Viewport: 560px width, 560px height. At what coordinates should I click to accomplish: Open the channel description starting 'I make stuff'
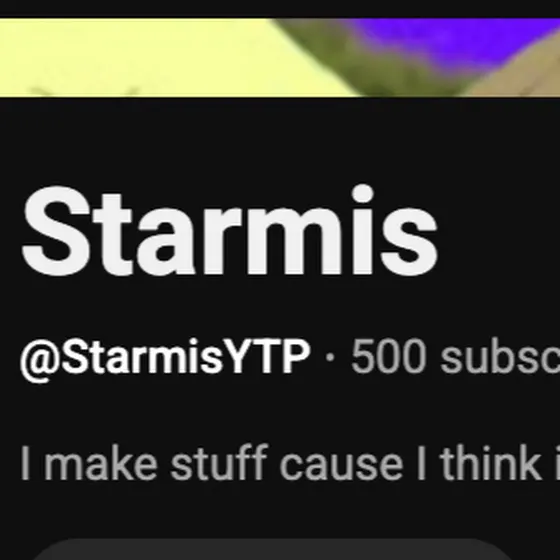coord(290,463)
